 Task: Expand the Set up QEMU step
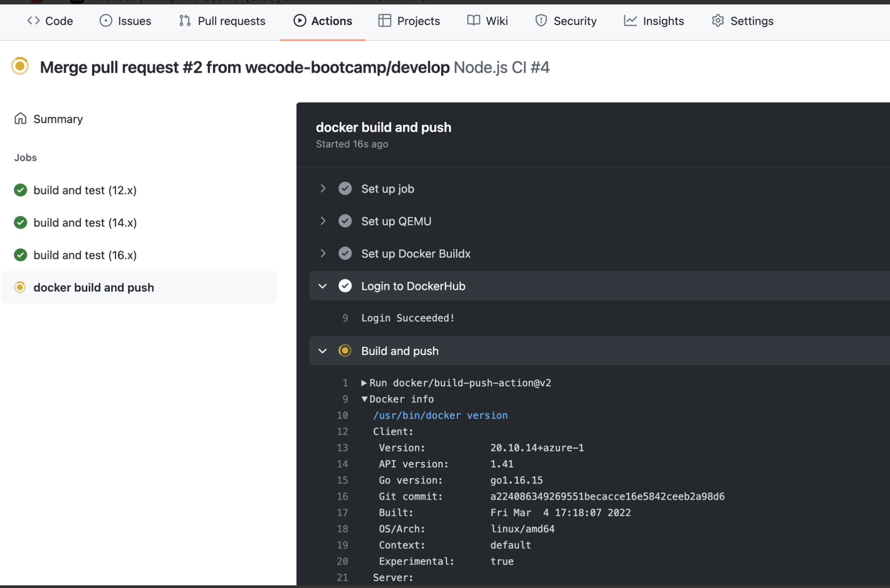pos(323,221)
